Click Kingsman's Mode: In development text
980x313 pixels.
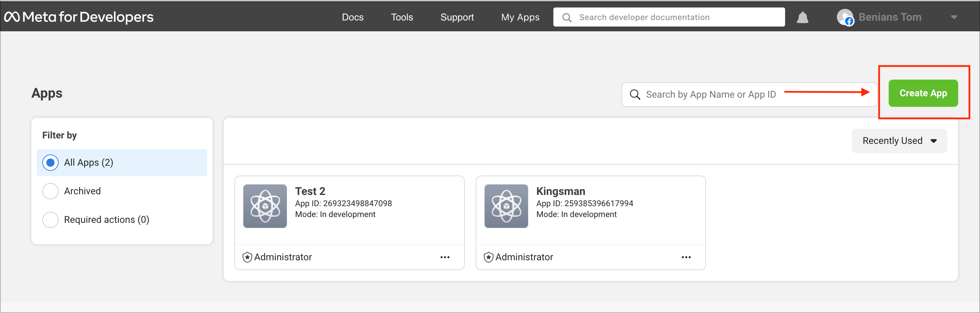pyautogui.click(x=576, y=214)
